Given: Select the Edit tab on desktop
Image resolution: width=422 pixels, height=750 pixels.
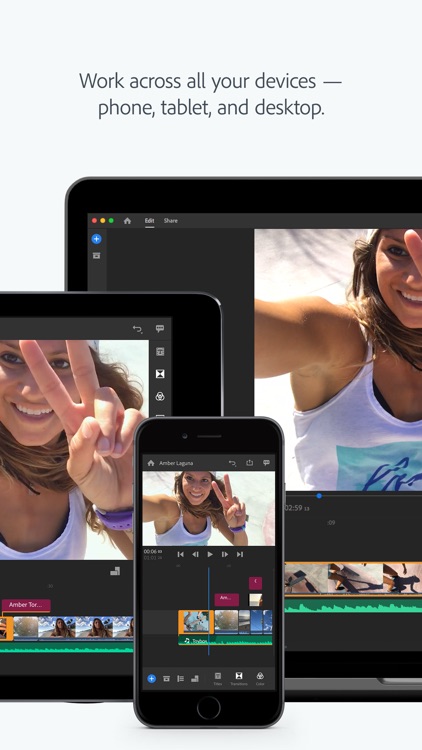Looking at the screenshot, I should [x=149, y=221].
